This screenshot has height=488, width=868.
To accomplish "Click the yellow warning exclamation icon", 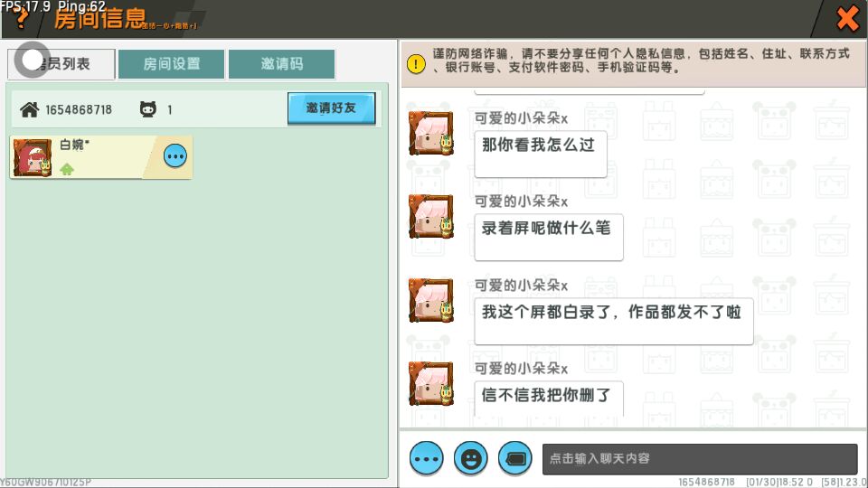I will point(416,63).
